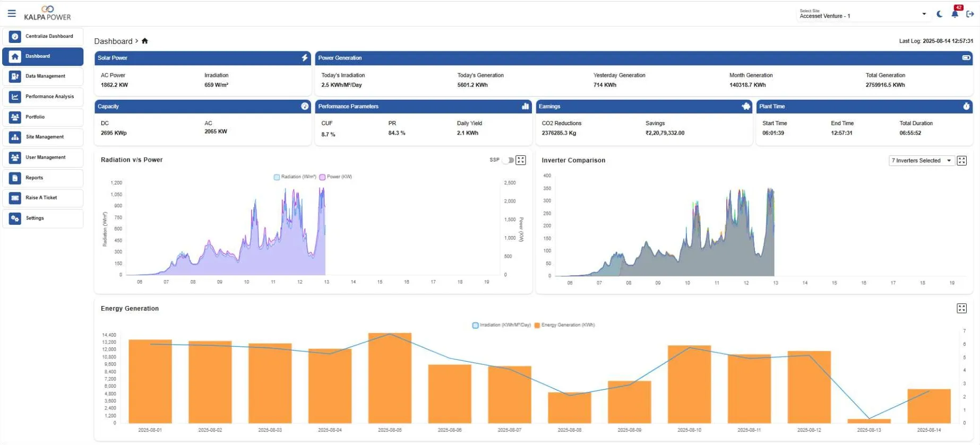Image resolution: width=980 pixels, height=445 pixels.
Task: Expand Energy Generation chart fullscreen
Action: pyautogui.click(x=961, y=309)
